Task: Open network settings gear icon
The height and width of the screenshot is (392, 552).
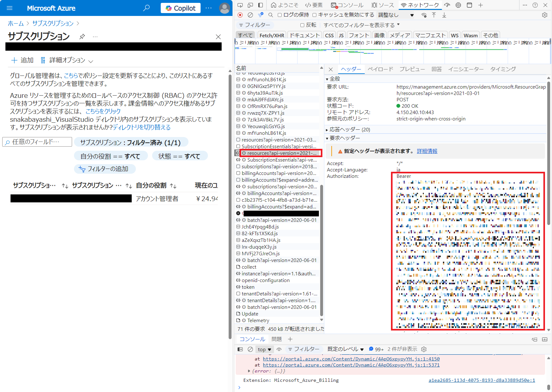Action: (x=545, y=15)
